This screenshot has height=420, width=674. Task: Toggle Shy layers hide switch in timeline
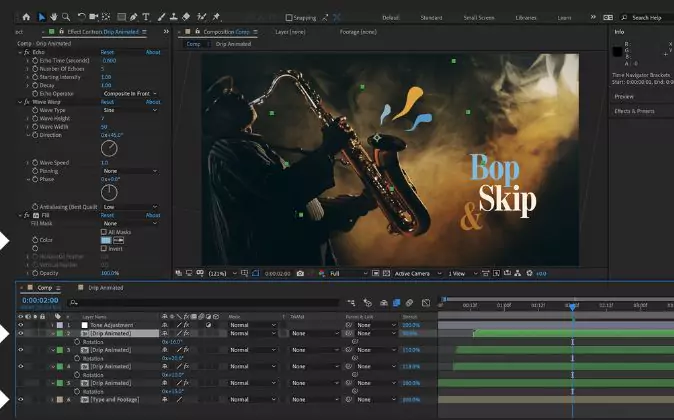383,303
